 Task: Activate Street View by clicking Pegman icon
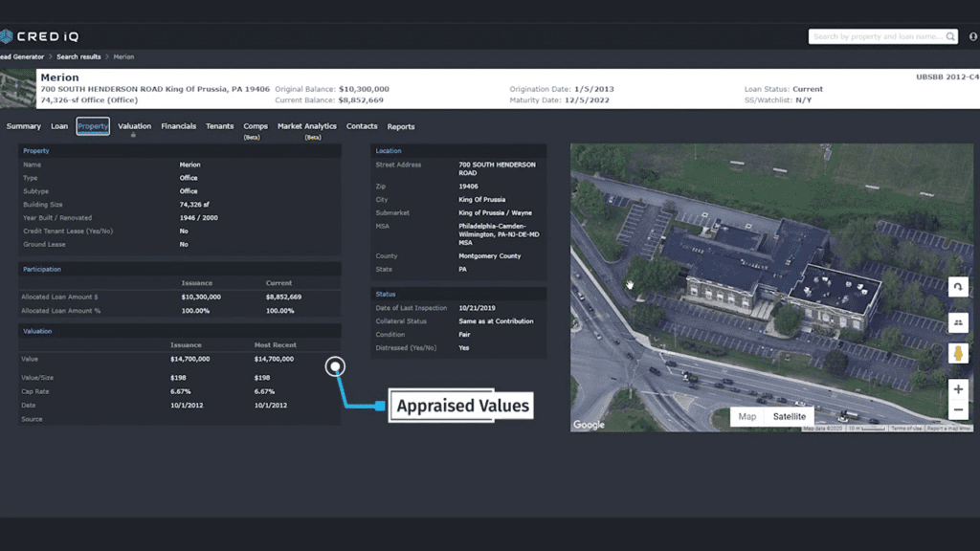959,352
